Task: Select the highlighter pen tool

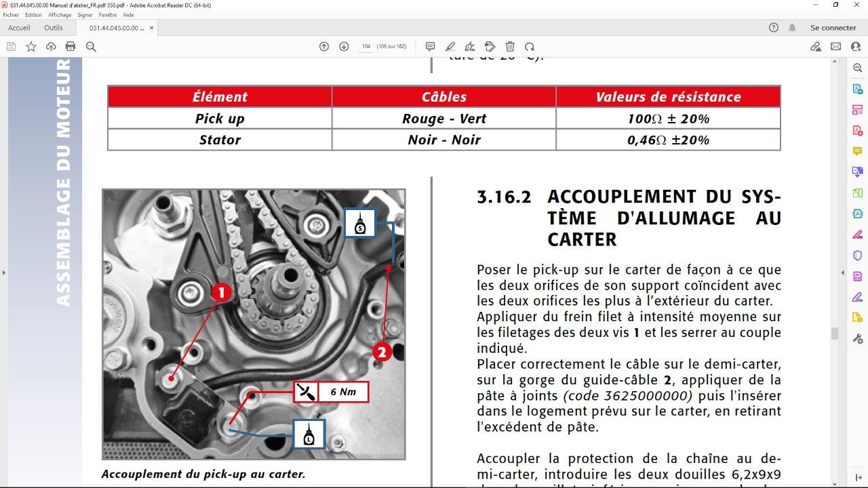Action: (x=450, y=47)
